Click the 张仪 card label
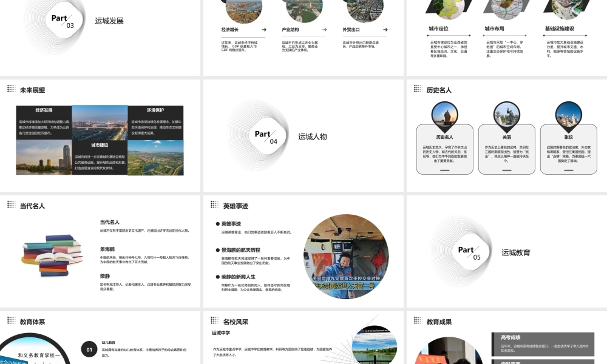Screen dimensions: 607x364 [x=568, y=137]
